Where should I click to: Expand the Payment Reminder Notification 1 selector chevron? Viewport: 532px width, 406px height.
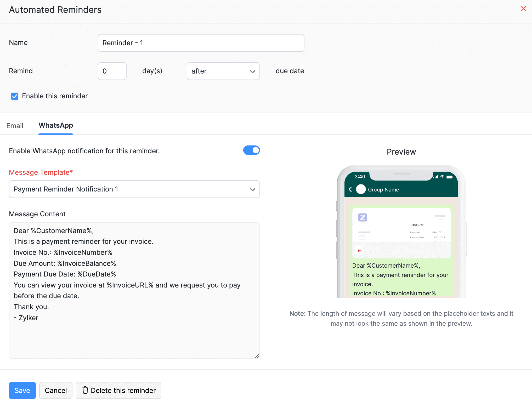(x=252, y=189)
